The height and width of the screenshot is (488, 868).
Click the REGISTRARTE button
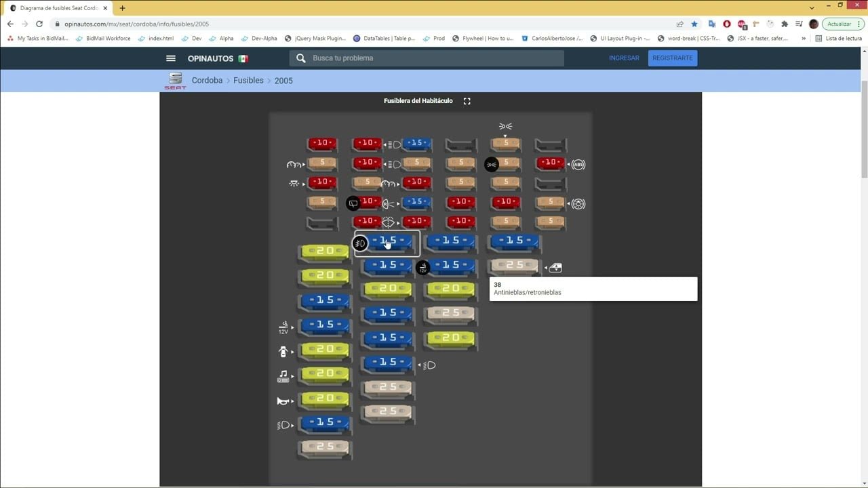click(673, 58)
